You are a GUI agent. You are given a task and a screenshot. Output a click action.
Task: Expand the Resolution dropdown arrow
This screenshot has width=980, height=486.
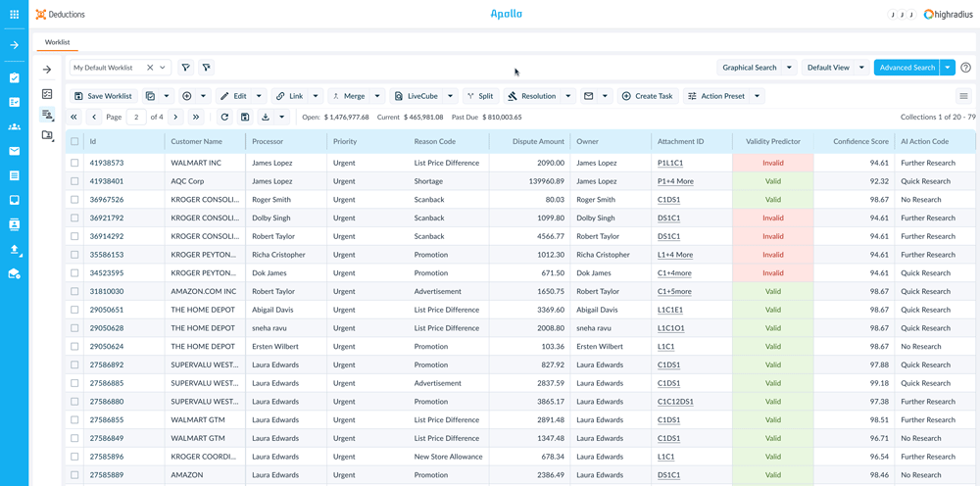[568, 96]
